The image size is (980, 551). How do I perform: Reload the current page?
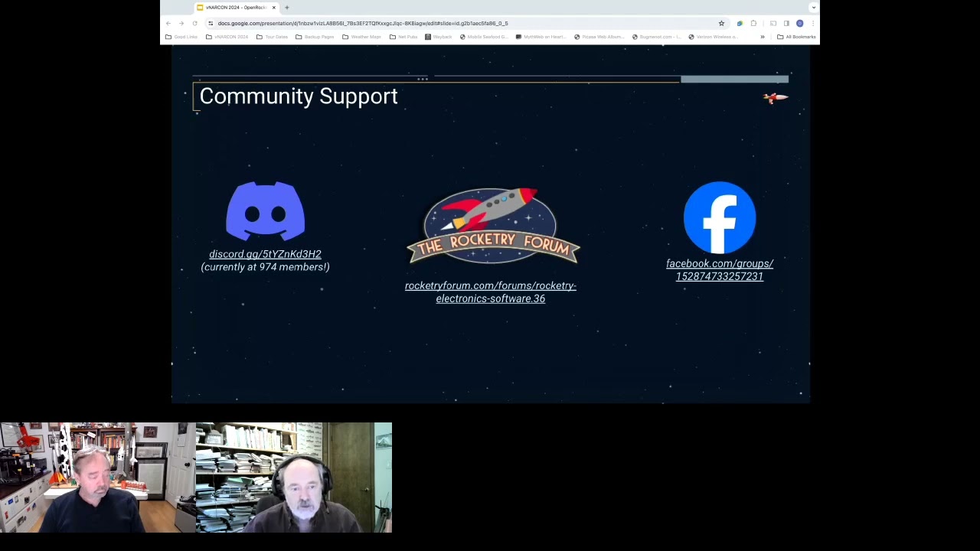coord(194,23)
